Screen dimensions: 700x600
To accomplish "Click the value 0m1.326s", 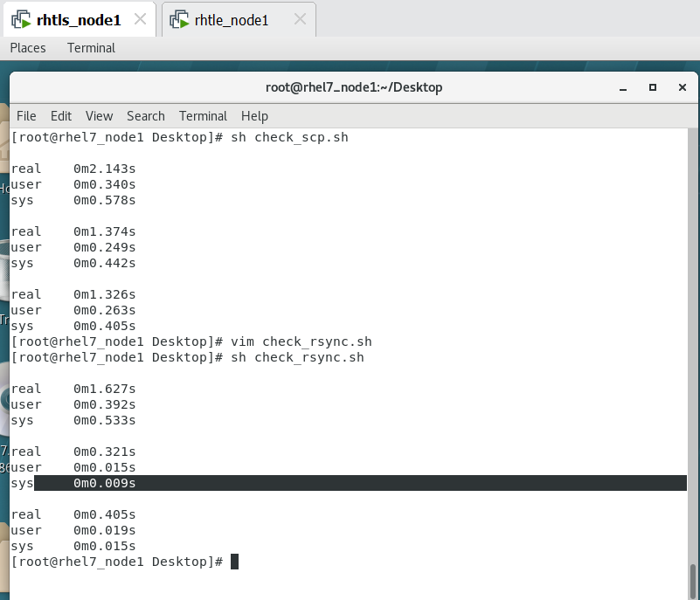I will pyautogui.click(x=105, y=294).
